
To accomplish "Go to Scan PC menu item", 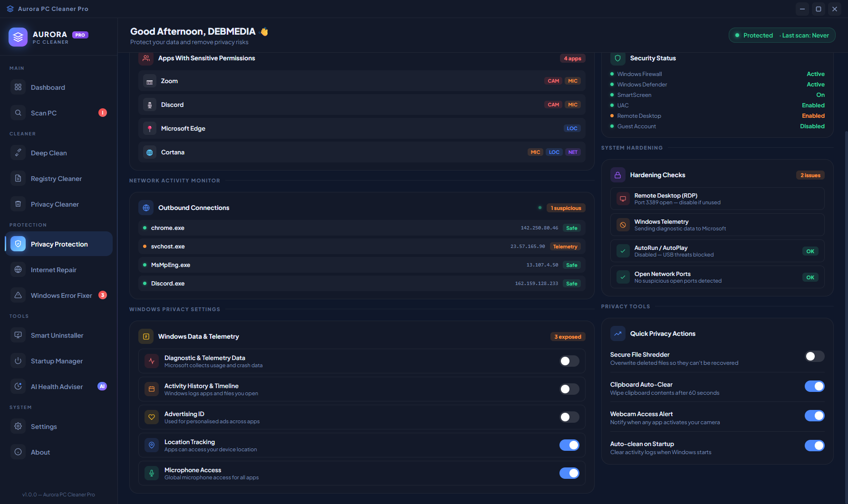I will coord(59,113).
